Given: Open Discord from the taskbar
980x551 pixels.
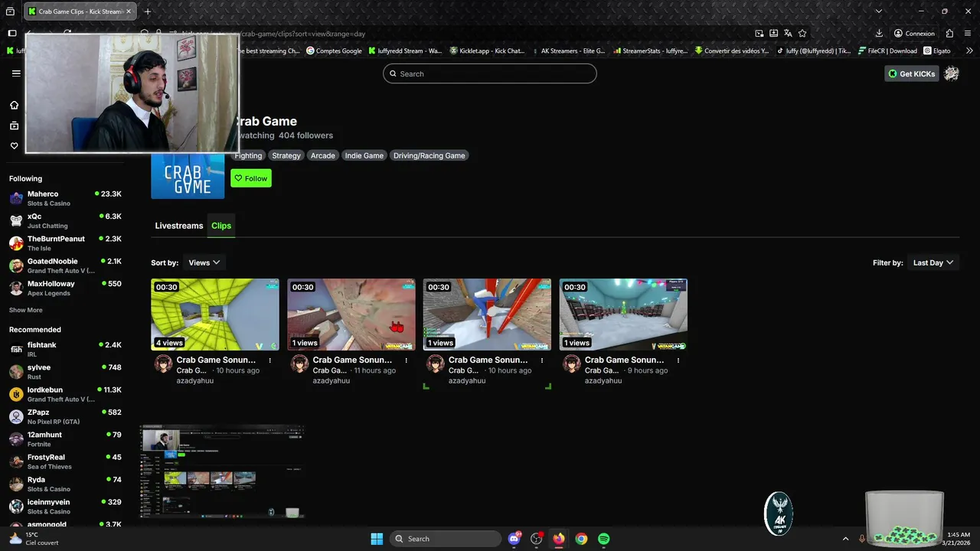Looking at the screenshot, I should [x=514, y=539].
